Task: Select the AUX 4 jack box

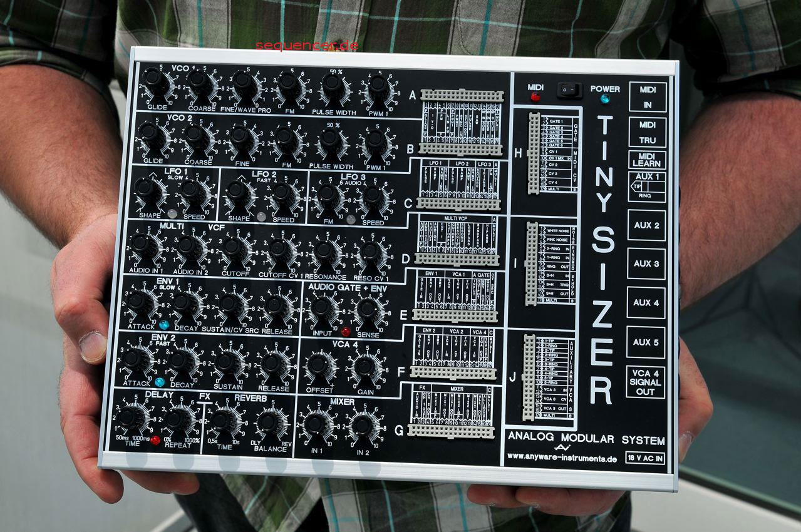Action: coord(646,303)
